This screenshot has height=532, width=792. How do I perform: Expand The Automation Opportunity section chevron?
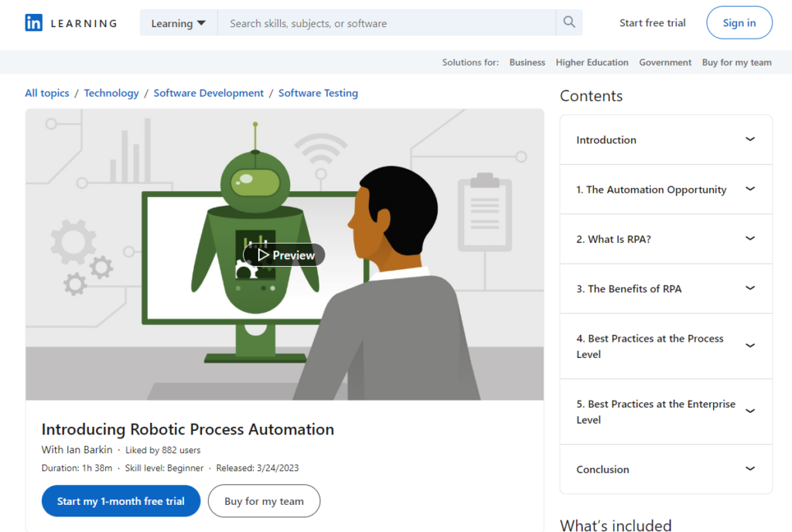coord(750,189)
